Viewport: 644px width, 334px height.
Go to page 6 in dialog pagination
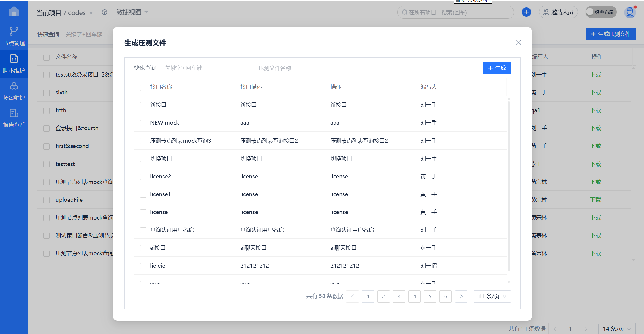[445, 296]
